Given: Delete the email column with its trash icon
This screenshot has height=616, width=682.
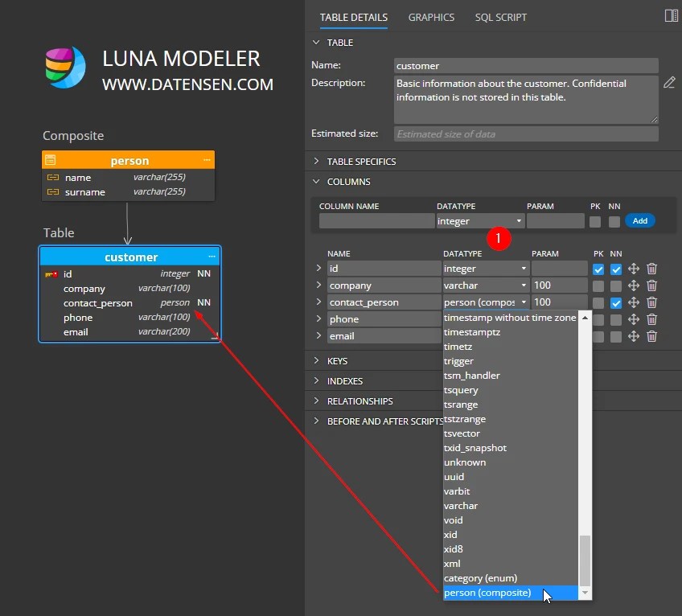Looking at the screenshot, I should click(x=651, y=336).
